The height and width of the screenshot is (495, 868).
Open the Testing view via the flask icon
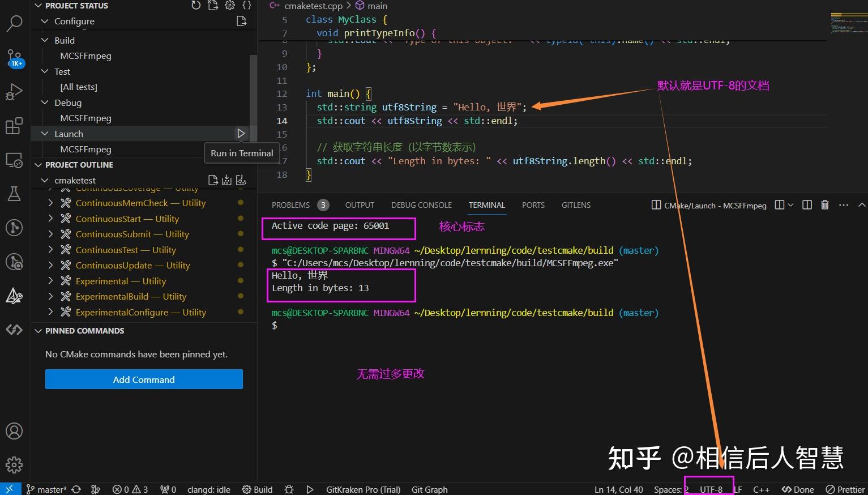pos(14,193)
